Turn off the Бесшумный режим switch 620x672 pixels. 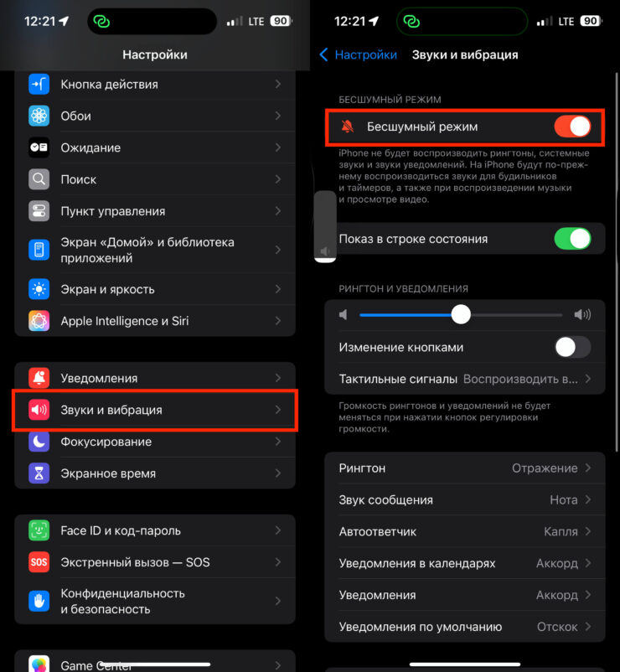tap(572, 127)
